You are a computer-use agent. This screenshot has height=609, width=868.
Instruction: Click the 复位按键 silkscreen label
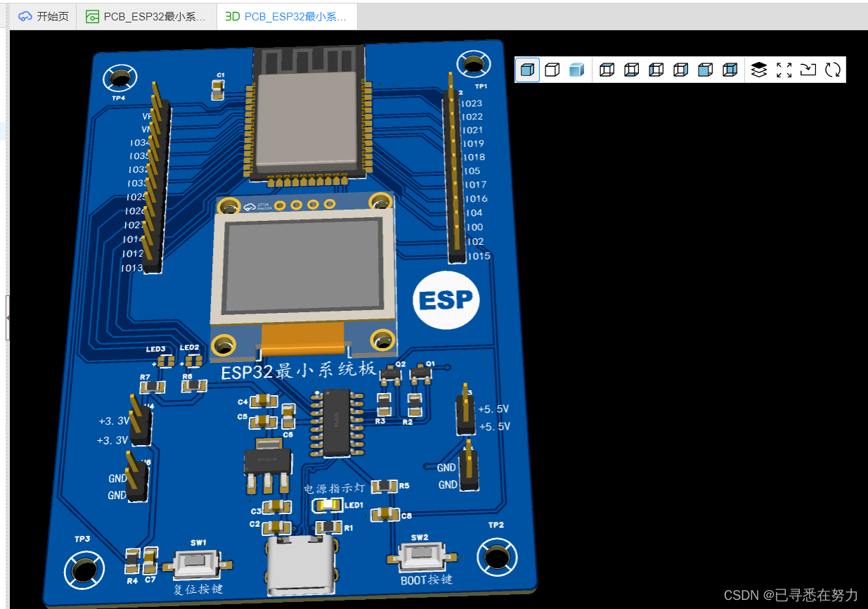[x=197, y=589]
